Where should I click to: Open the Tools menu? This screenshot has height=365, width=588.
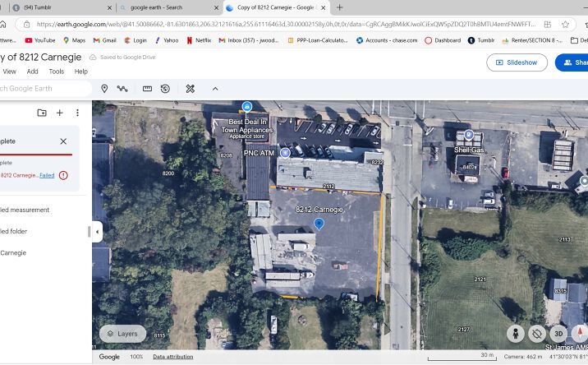click(56, 72)
